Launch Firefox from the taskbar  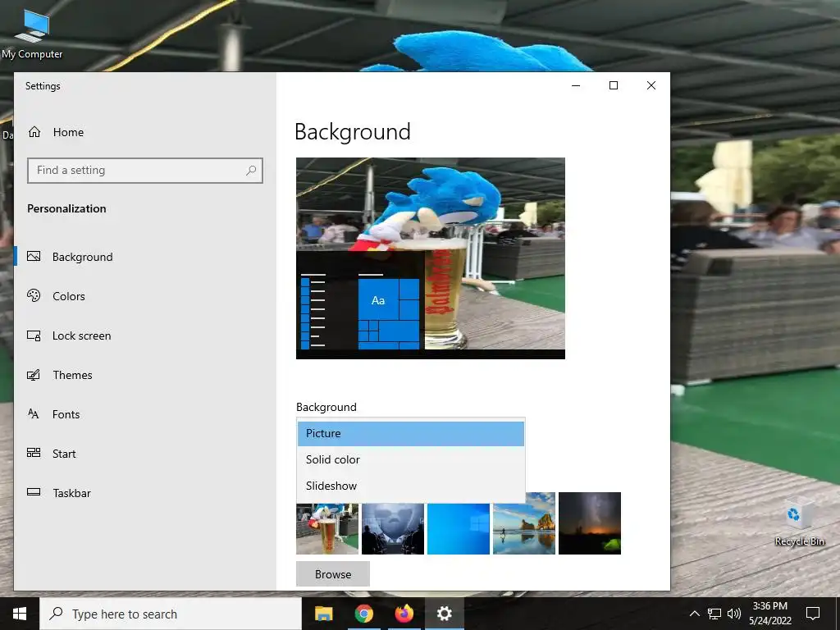(404, 614)
